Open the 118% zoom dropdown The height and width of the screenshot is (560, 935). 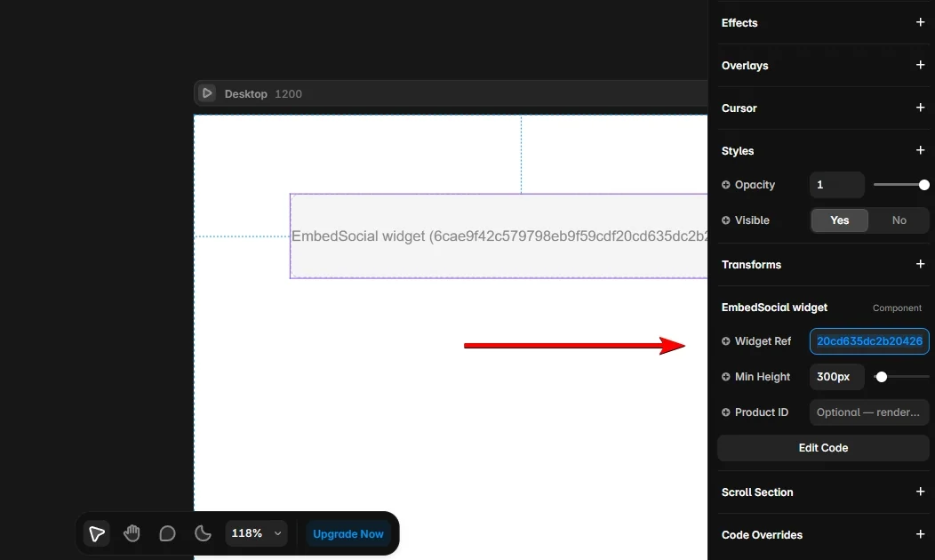[256, 533]
